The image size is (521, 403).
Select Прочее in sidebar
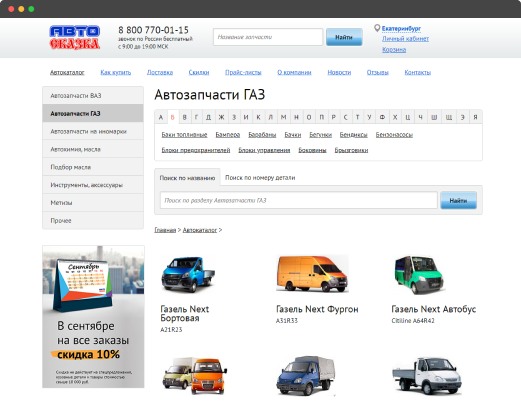coord(93,221)
